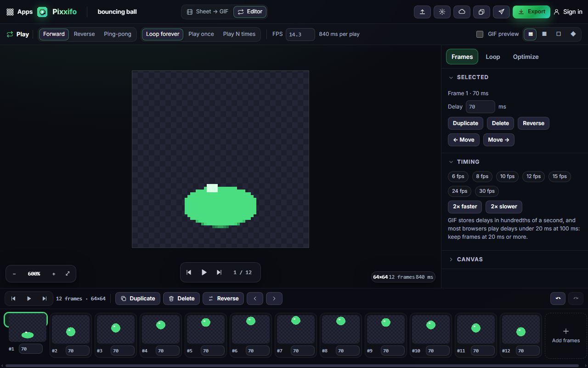
Task: Open the Optimize tab
Action: coord(526,57)
